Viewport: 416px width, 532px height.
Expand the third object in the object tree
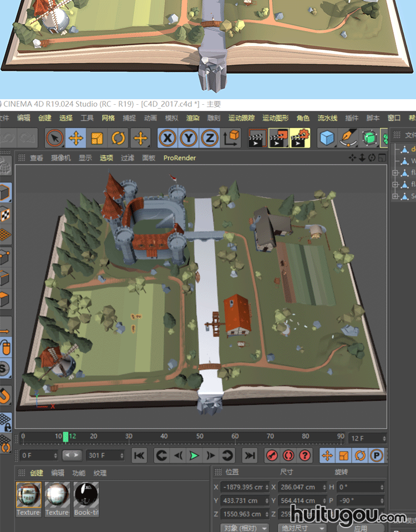(395, 173)
